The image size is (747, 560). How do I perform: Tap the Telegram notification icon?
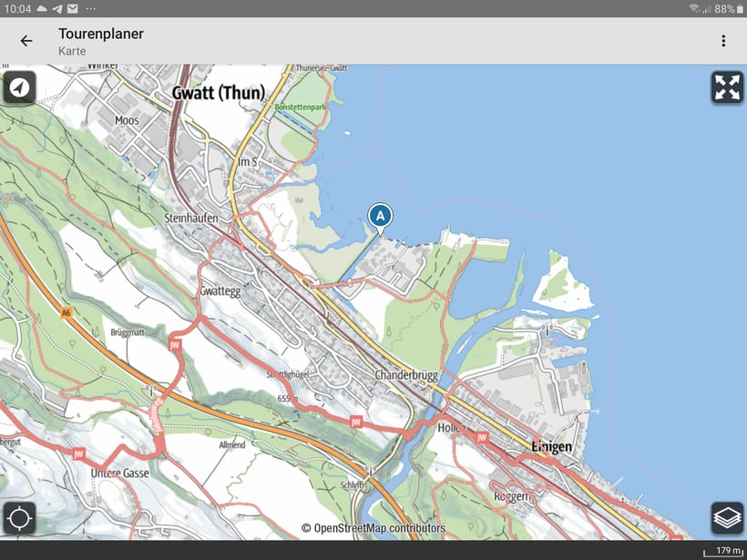pyautogui.click(x=57, y=8)
